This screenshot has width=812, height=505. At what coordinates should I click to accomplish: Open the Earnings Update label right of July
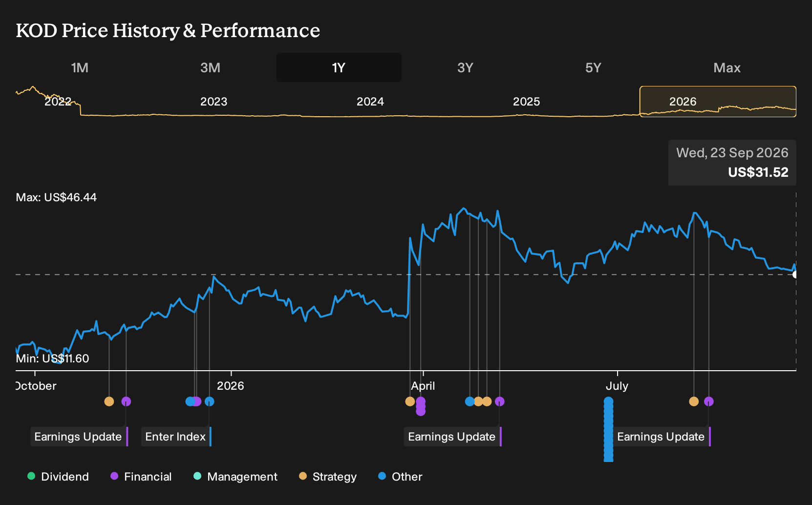tap(662, 437)
